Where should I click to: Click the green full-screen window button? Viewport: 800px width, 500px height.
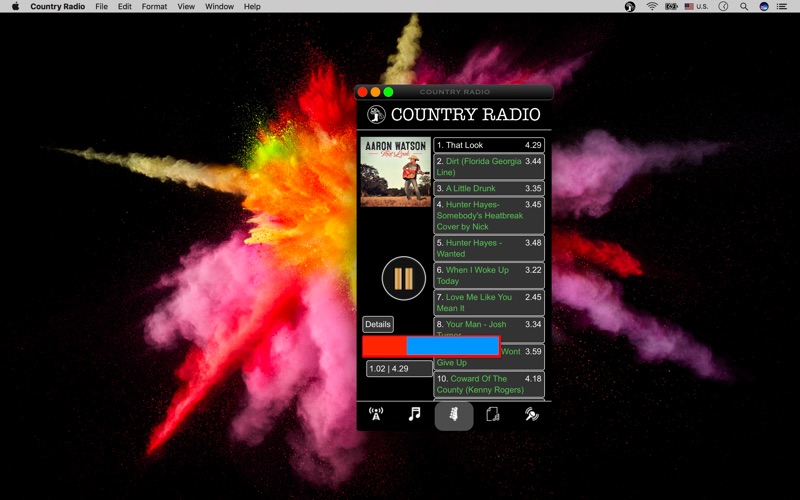click(x=388, y=92)
